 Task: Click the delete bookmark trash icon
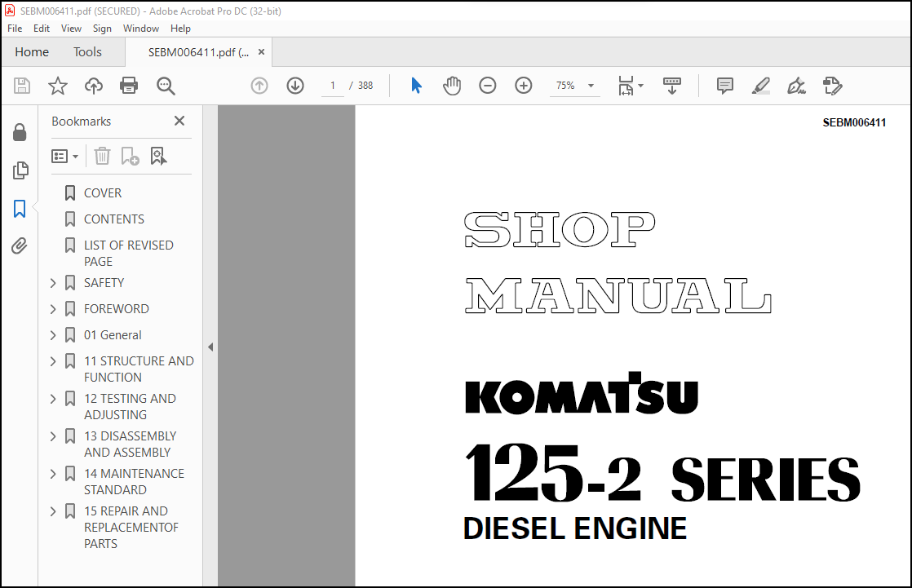click(x=102, y=156)
